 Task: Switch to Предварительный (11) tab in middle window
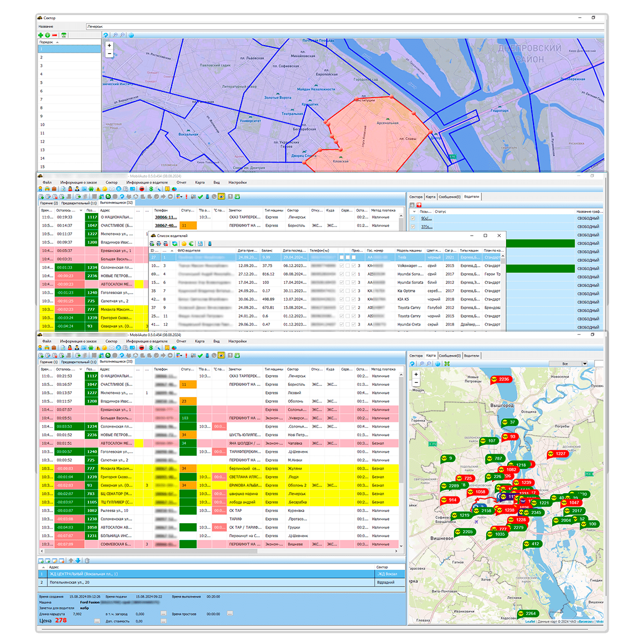(79, 203)
